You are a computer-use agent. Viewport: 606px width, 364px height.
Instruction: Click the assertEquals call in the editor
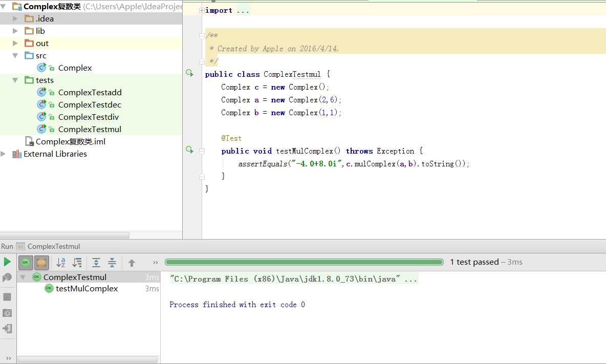click(263, 164)
